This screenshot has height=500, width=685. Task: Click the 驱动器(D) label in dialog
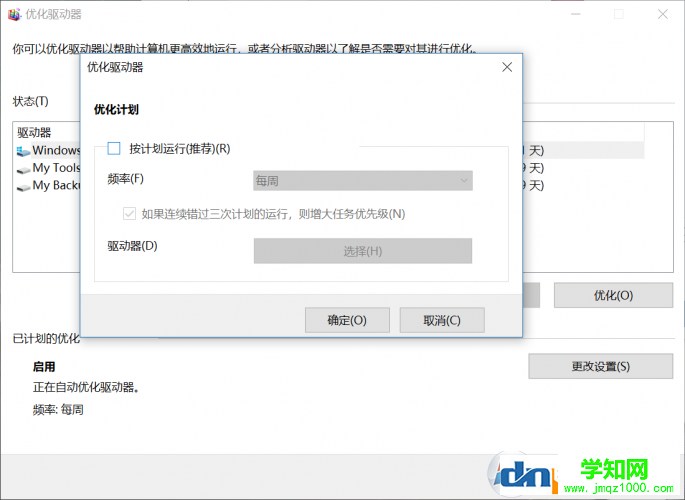click(x=132, y=246)
